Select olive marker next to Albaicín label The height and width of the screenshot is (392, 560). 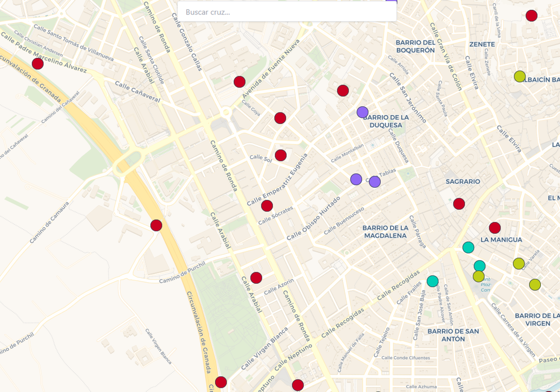click(x=520, y=77)
